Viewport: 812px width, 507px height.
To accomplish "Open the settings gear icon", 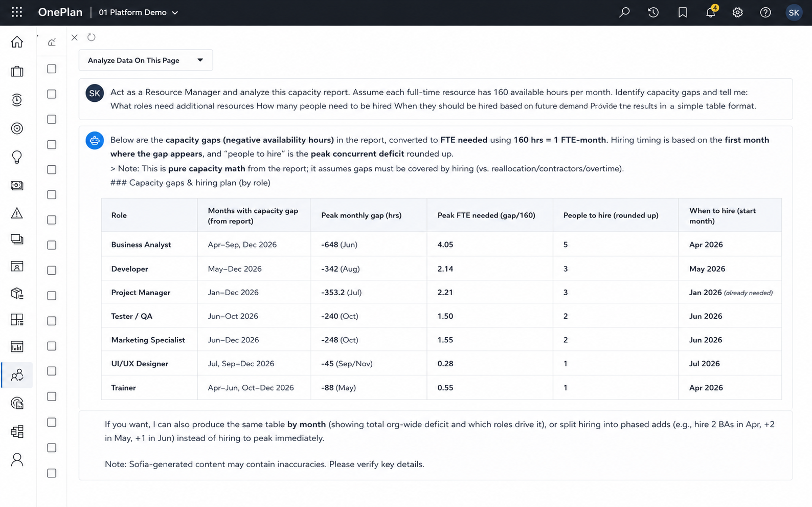I will [737, 12].
